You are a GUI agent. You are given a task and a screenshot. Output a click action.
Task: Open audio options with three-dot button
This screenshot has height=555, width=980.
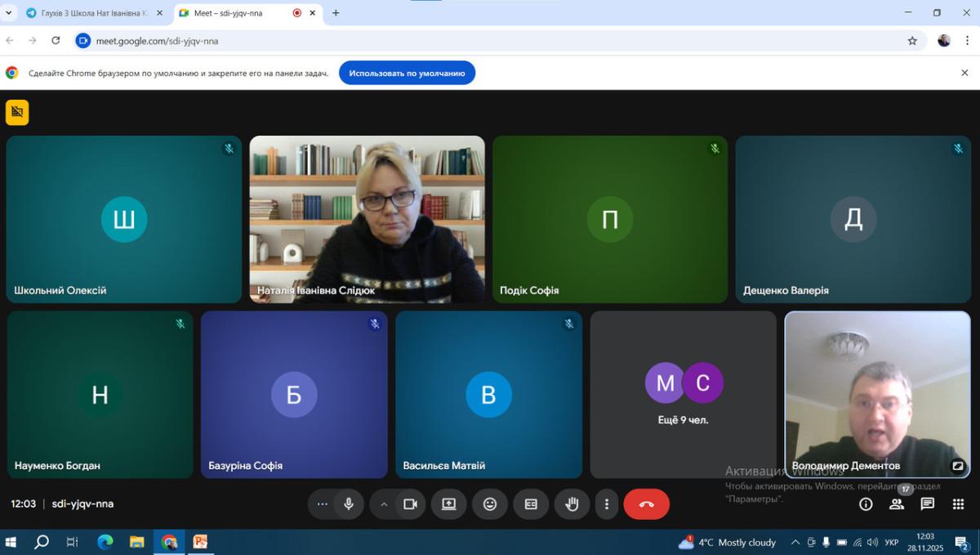click(323, 504)
